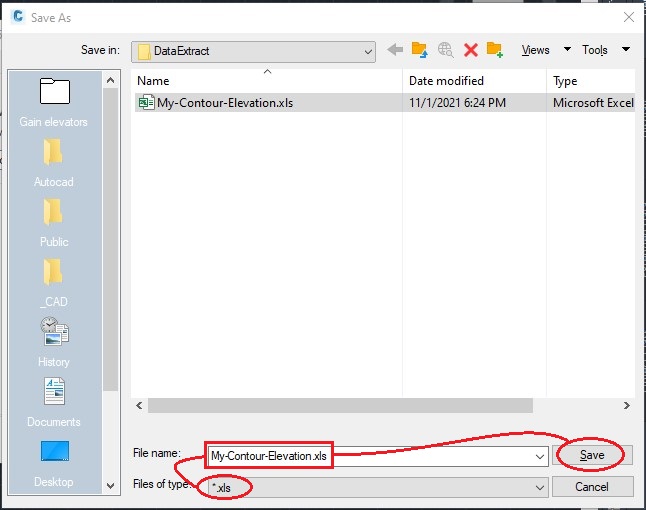The width and height of the screenshot is (646, 510).
Task: Select the Excel file icon for My-Contour-Elevation.xls
Action: (146, 103)
